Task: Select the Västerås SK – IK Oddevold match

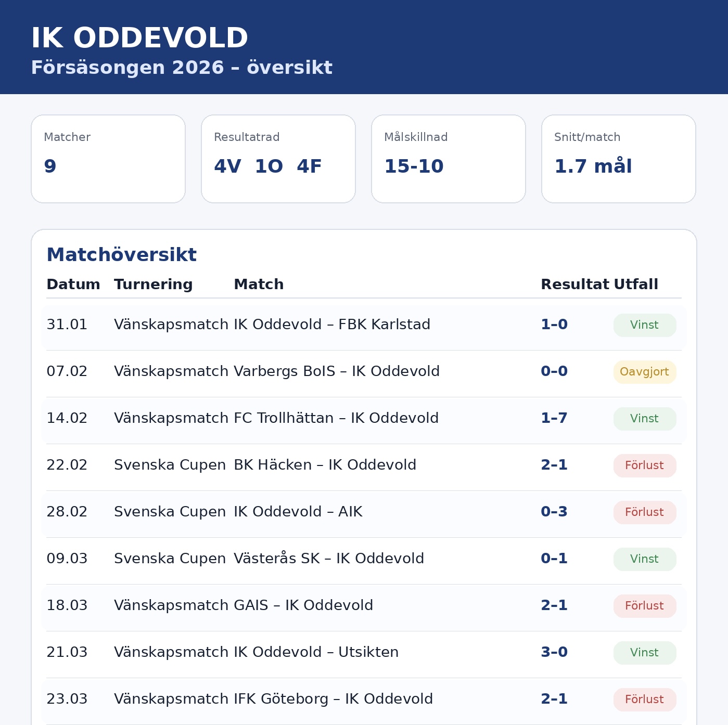Action: tap(329, 559)
